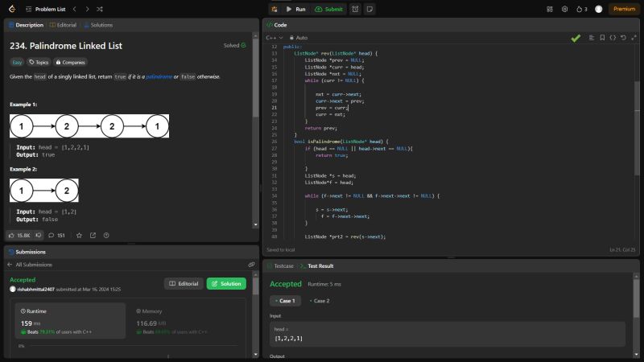This screenshot has width=644, height=362.
Task: Click the submissions panel scrollbar
Action: 255,286
